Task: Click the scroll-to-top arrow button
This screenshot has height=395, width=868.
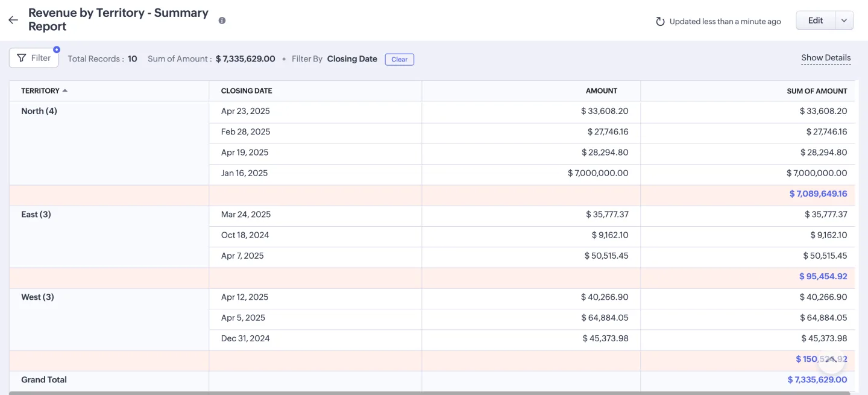Action: [831, 360]
